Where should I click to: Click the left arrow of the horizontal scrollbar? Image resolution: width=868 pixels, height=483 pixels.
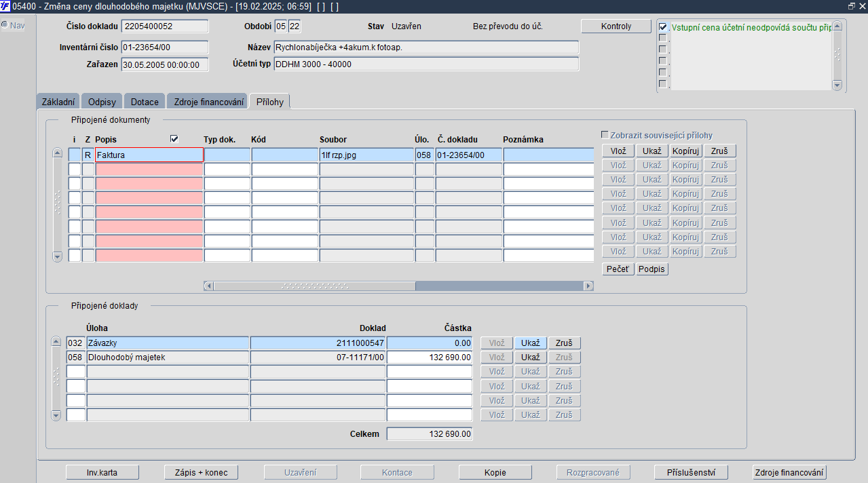pyautogui.click(x=209, y=286)
